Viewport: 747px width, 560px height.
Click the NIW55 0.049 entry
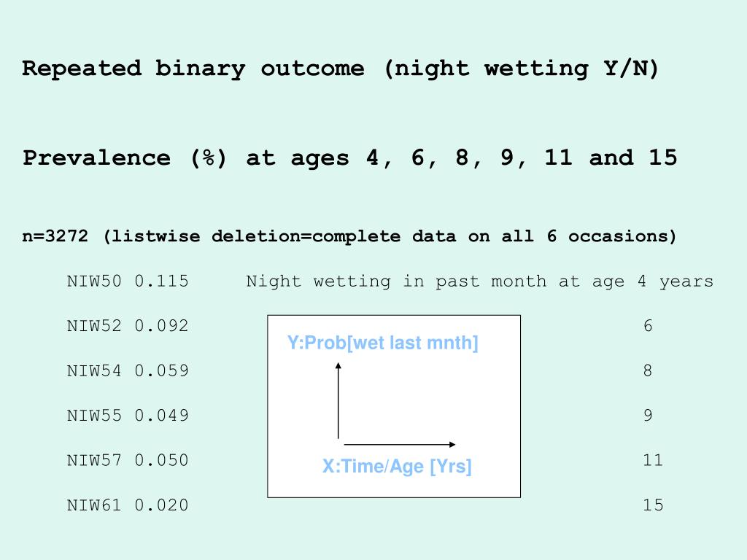coord(128,416)
